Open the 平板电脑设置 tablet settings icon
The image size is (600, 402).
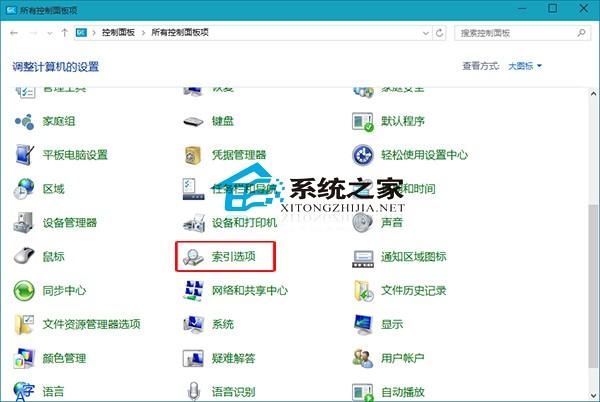pyautogui.click(x=24, y=155)
